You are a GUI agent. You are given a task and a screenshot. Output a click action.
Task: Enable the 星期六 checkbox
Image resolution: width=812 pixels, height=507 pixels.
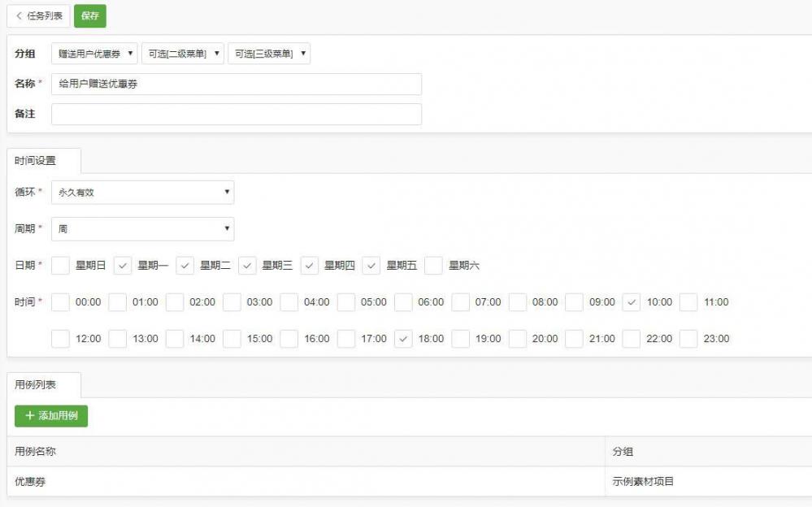point(433,266)
